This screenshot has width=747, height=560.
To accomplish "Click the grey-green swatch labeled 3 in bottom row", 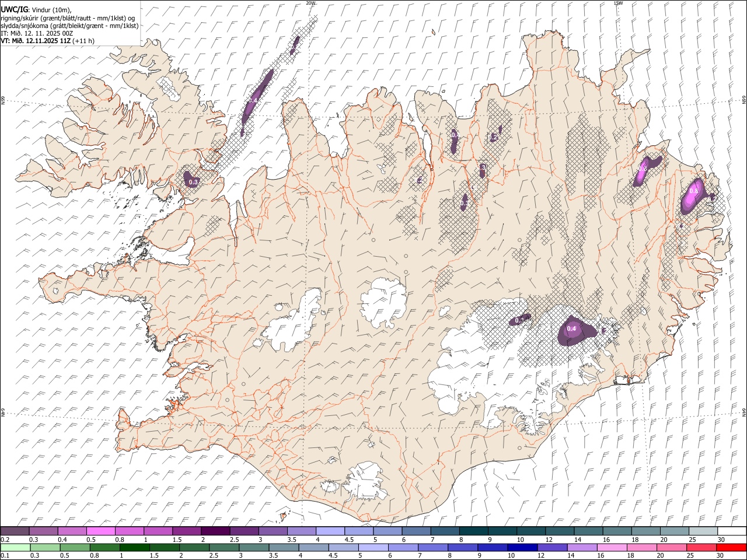I will 254,547.
